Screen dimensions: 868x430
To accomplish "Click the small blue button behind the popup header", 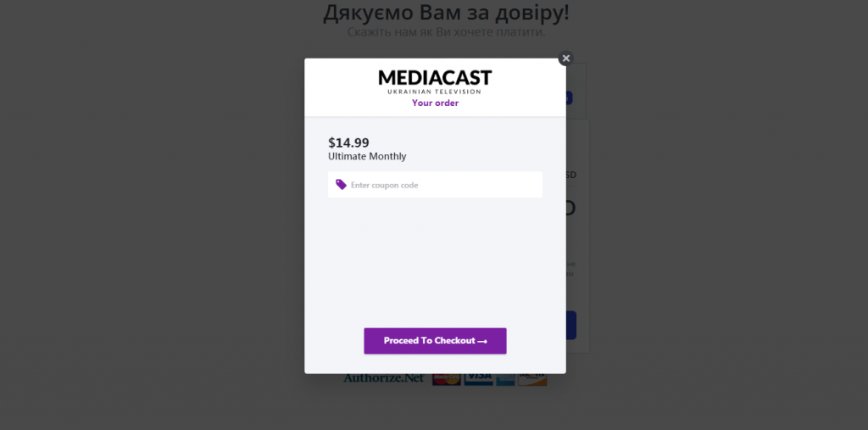I will pos(569,98).
